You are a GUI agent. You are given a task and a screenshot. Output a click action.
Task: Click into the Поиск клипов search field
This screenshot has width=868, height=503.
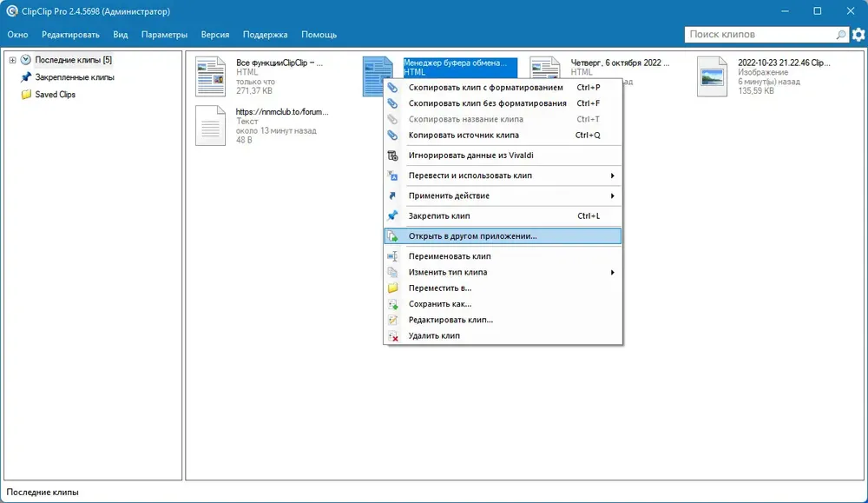[x=761, y=35]
